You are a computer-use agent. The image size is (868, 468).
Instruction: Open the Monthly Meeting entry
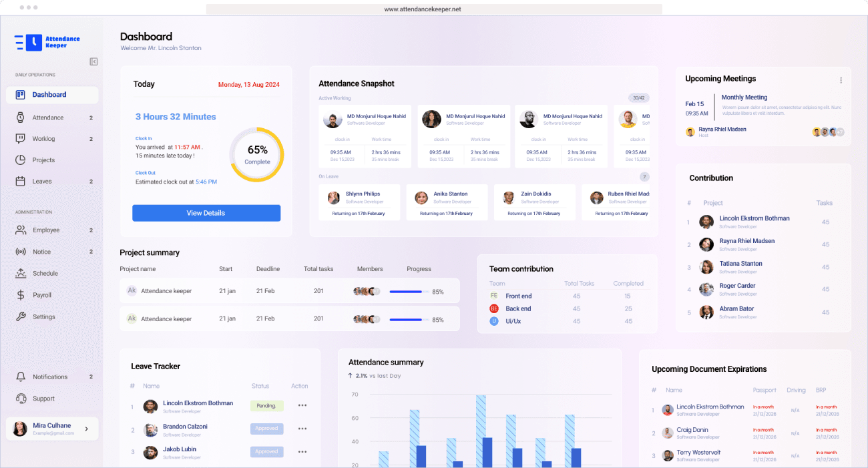coord(744,97)
